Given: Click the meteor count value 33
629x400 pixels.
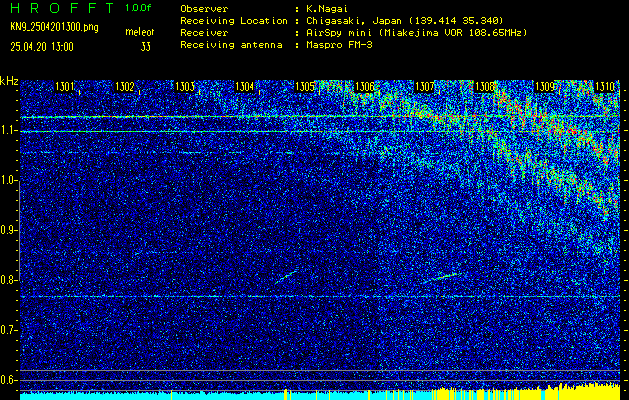Looking at the screenshot, I should click(146, 47).
